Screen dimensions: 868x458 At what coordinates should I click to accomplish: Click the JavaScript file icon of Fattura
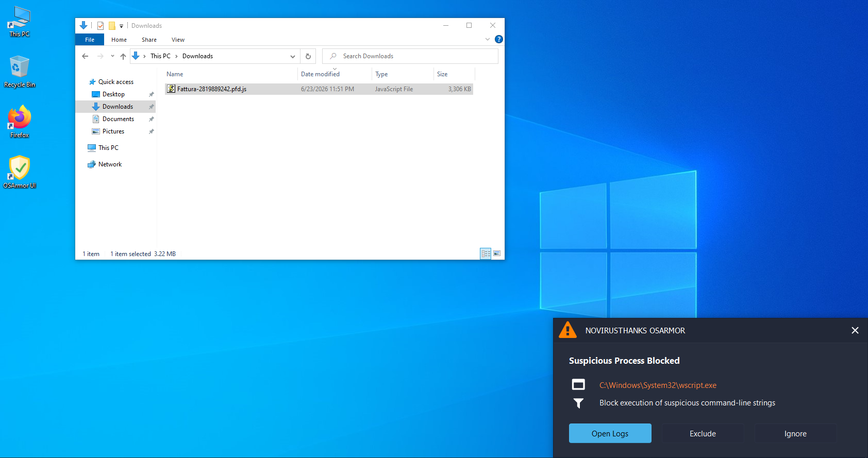(x=171, y=89)
